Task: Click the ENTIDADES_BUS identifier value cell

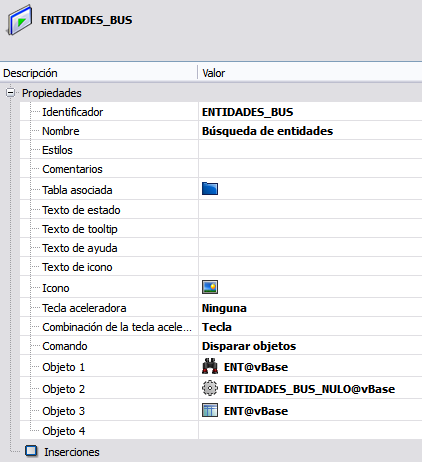Action: click(310, 112)
